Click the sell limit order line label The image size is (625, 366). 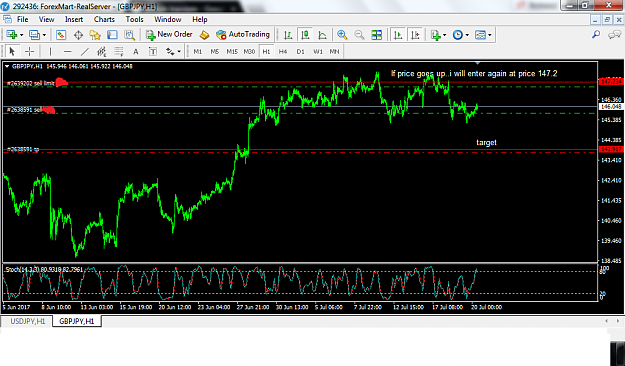(x=30, y=84)
